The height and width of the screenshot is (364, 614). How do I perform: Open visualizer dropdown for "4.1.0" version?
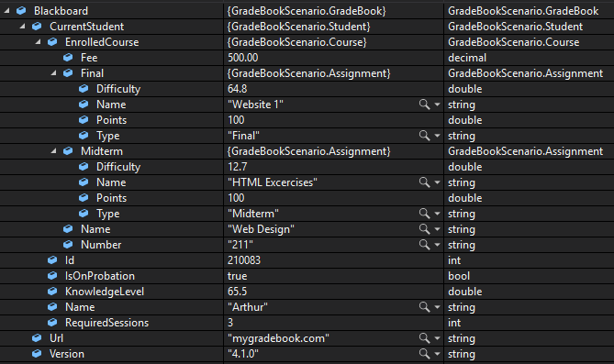[x=437, y=354]
